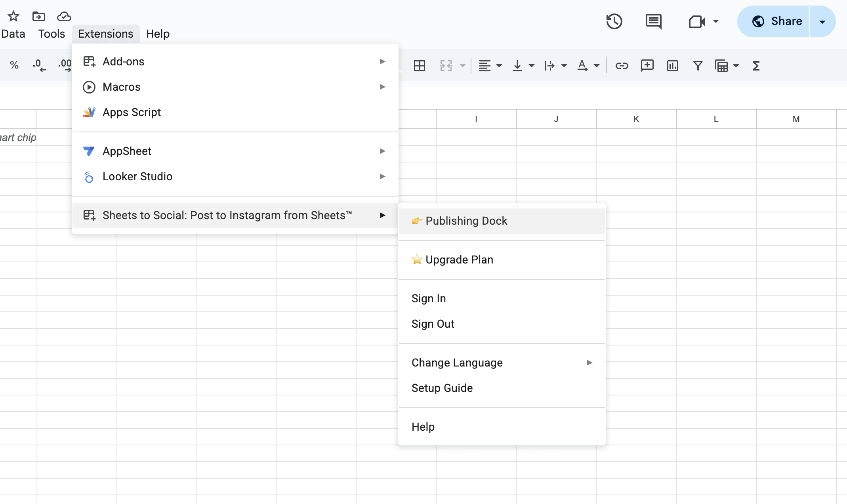Click the move to folder icon

(39, 16)
